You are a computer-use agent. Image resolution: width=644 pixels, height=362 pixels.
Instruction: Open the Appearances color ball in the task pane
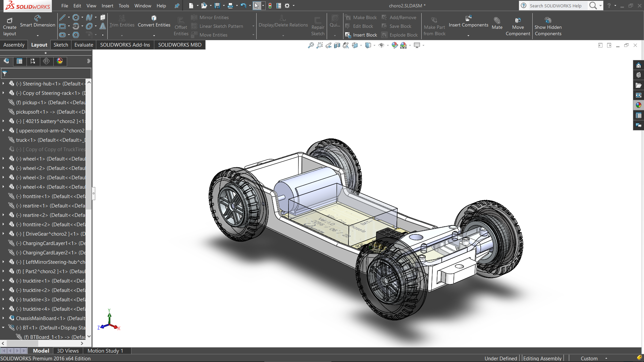(638, 105)
